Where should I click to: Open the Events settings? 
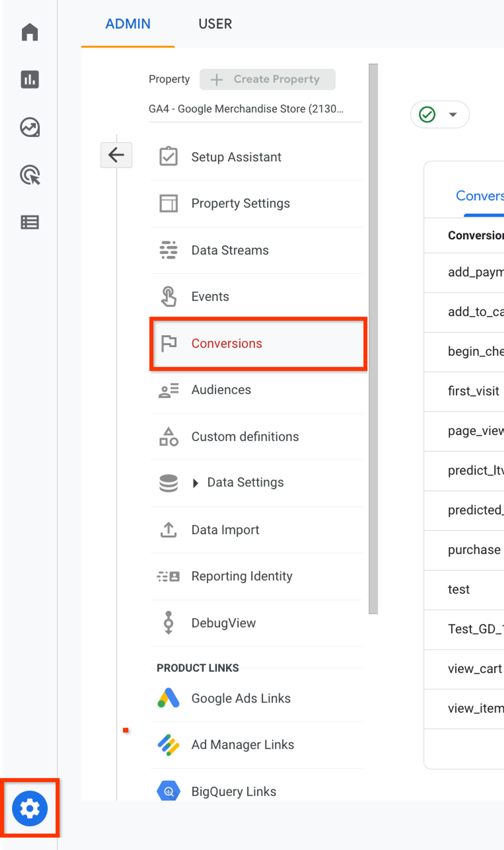tap(210, 297)
